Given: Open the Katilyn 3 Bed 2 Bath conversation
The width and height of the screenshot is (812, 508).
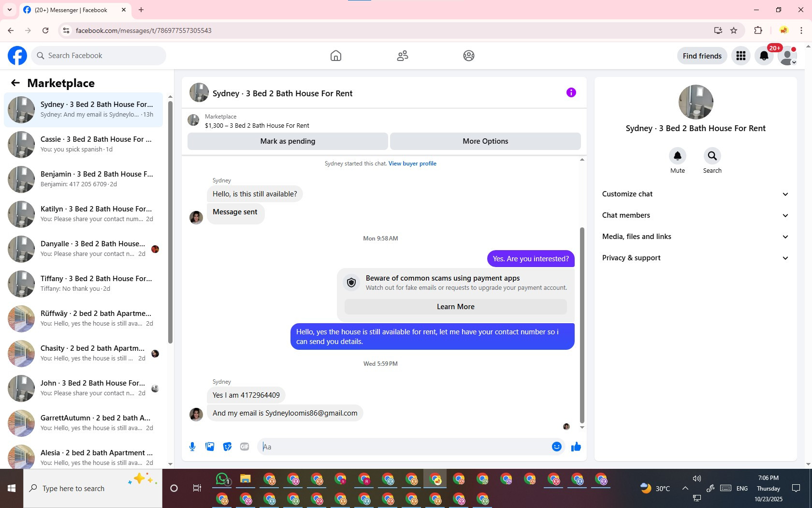Looking at the screenshot, I should point(83,214).
